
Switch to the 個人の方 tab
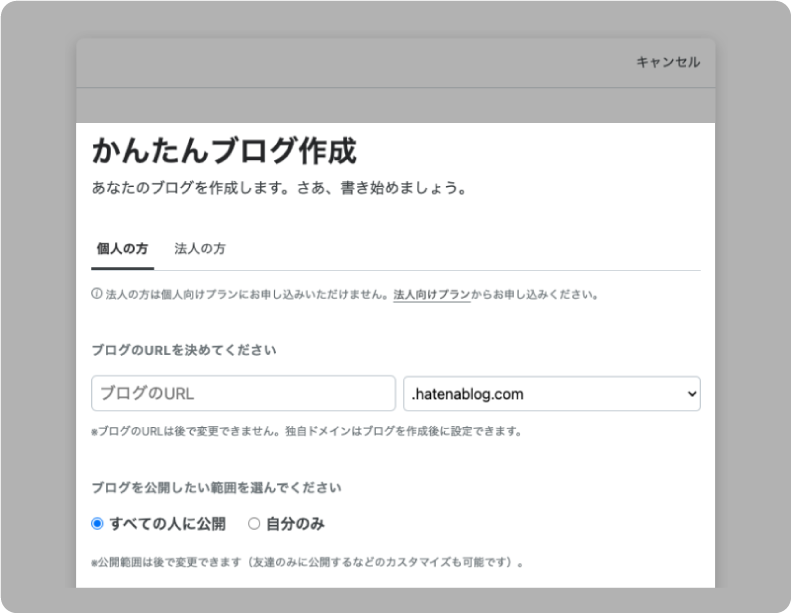click(122, 249)
